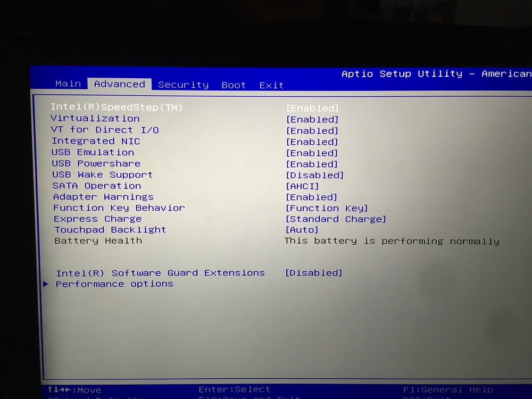Toggle the Integrated NIC Enabled value
This screenshot has width=532, height=399.
(x=312, y=142)
